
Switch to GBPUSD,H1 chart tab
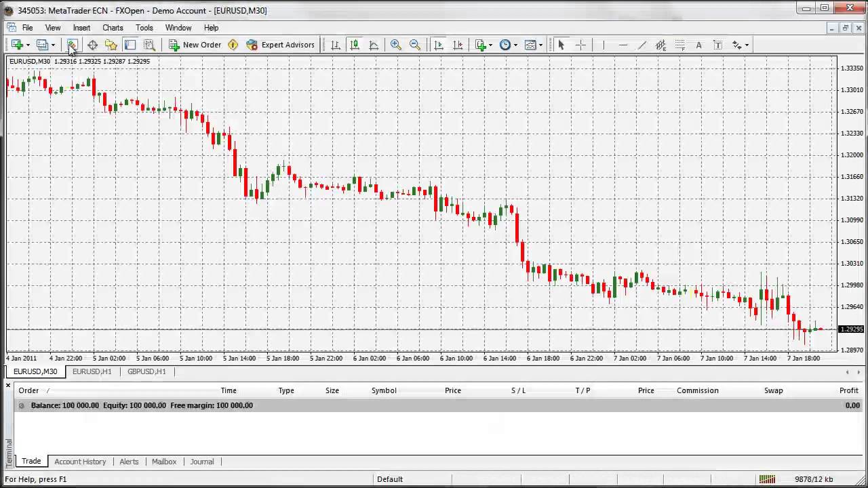click(146, 371)
